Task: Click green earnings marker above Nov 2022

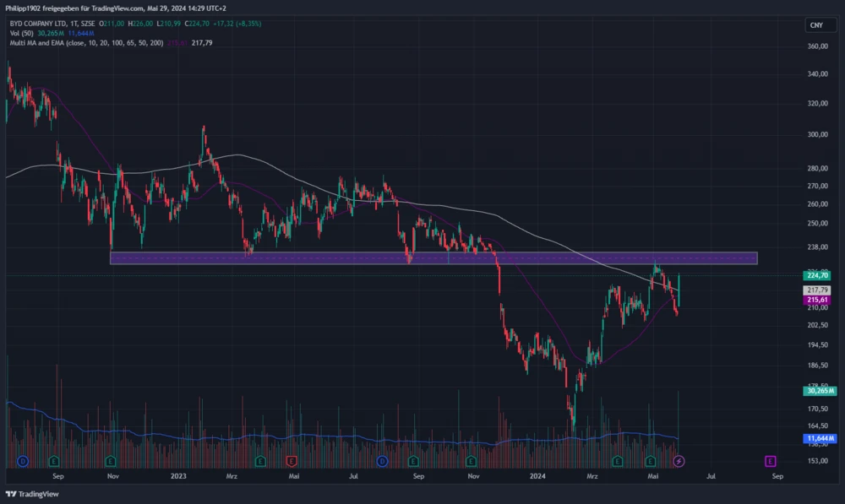Action: [x=111, y=461]
